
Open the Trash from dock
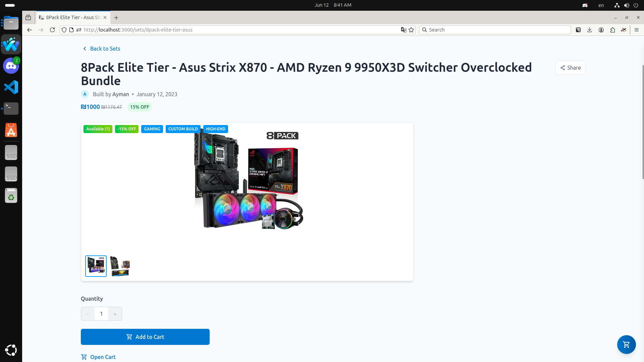[11, 195]
